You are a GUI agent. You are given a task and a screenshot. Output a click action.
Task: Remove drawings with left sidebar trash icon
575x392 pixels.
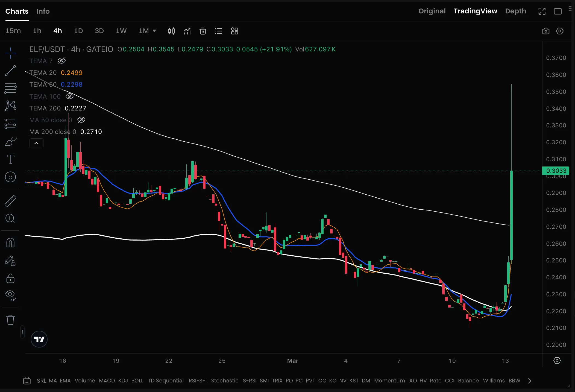click(10, 320)
